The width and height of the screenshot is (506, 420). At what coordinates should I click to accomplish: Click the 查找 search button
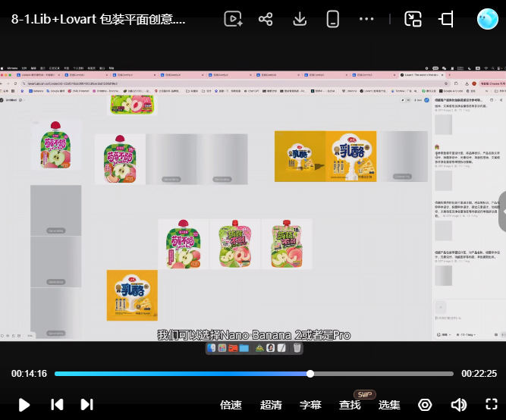click(x=350, y=405)
